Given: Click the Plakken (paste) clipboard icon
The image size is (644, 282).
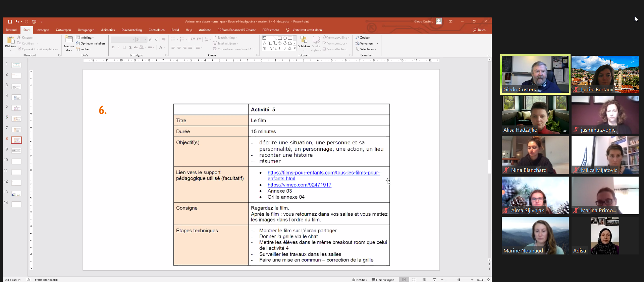Looking at the screenshot, I should 10,41.
